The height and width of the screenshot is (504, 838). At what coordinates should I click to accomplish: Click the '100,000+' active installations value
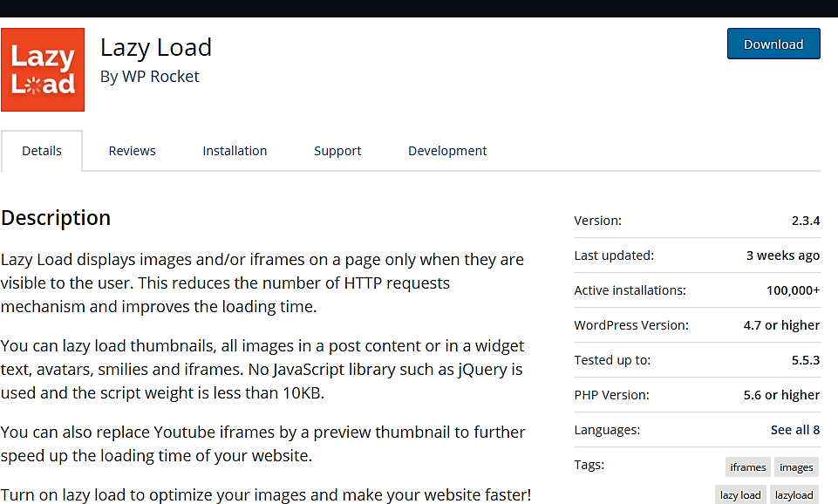(x=794, y=290)
